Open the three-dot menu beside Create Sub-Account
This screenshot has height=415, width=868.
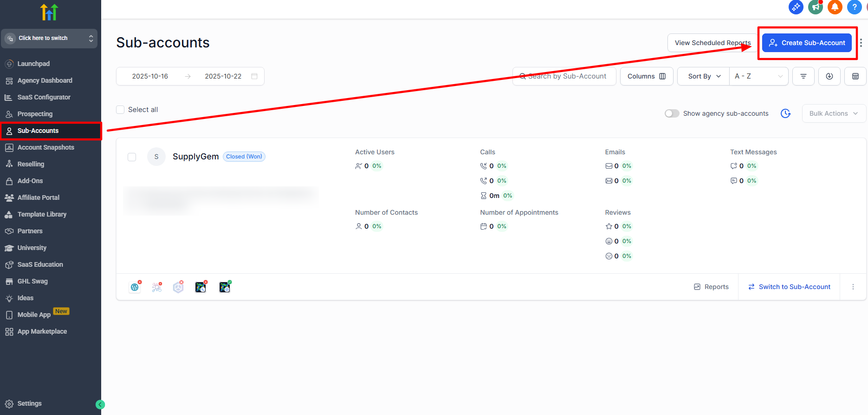861,43
